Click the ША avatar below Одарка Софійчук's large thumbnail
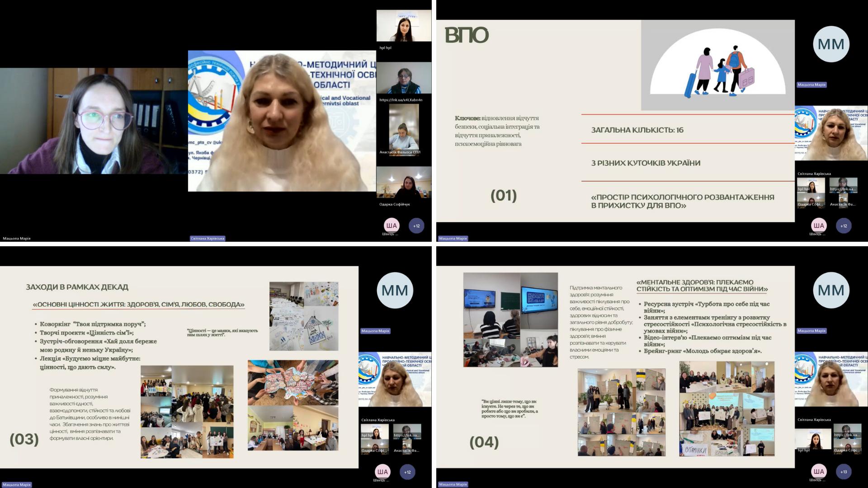This screenshot has width=868, height=488. coord(392,225)
